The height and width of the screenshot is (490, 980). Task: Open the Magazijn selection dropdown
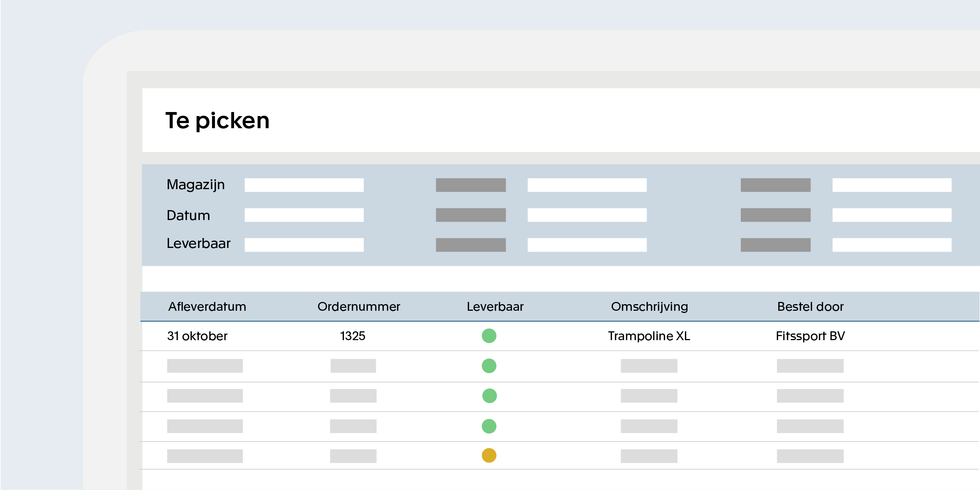click(x=305, y=185)
